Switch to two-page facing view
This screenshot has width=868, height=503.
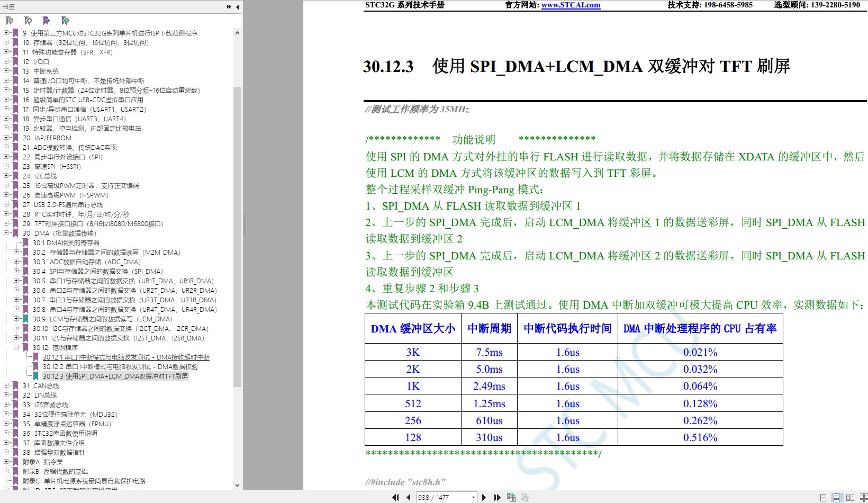(850, 497)
